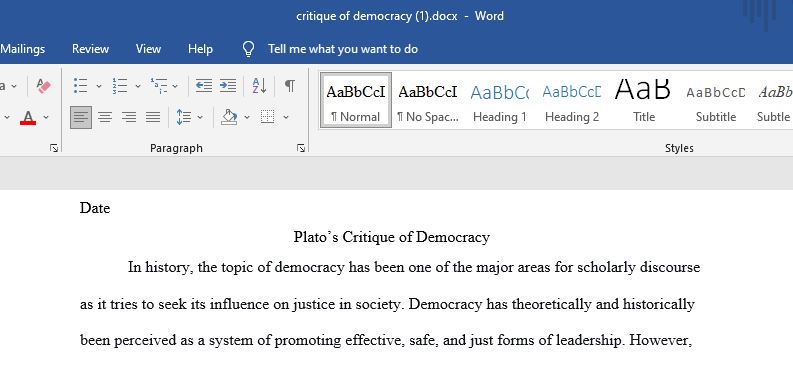
Task: Apply paragraph shading paint bucket
Action: click(230, 117)
